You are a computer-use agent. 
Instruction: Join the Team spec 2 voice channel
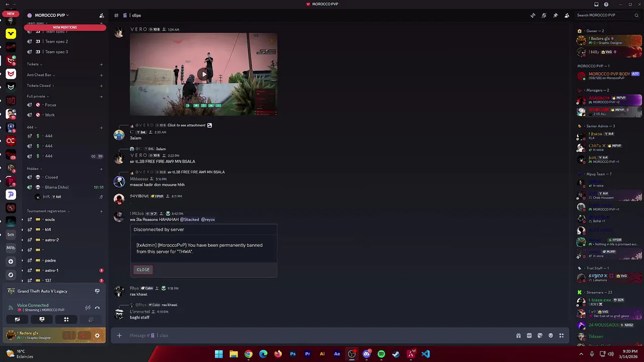pyautogui.click(x=65, y=41)
